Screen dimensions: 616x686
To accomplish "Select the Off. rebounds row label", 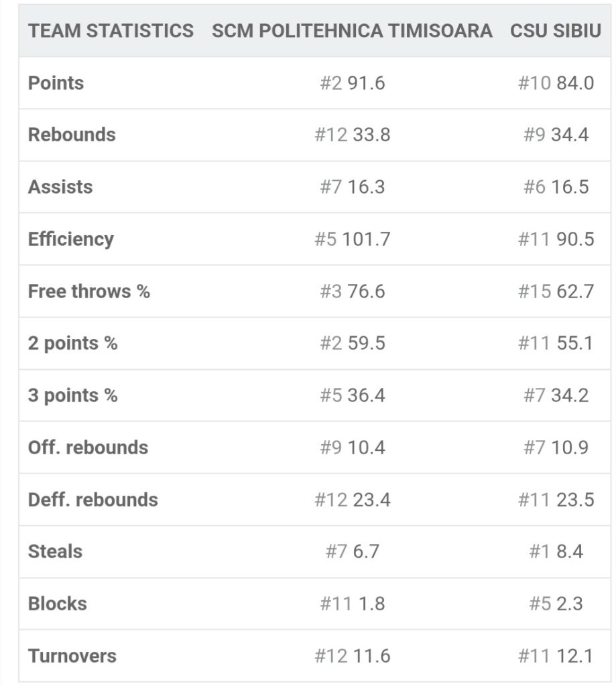I will (x=88, y=448).
